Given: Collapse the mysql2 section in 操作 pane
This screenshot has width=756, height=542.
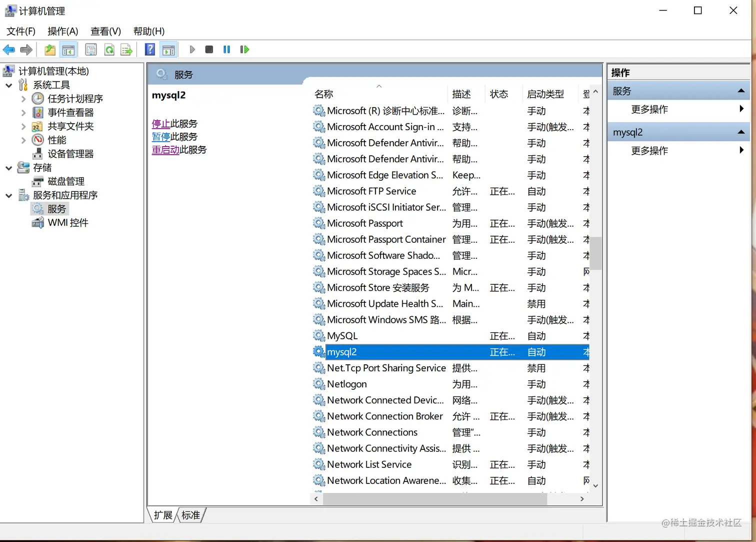Looking at the screenshot, I should click(x=741, y=132).
